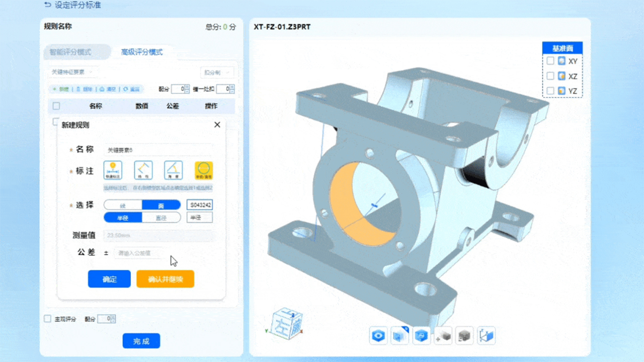Screen dimensions: 644x362
Task: Click the gray cube with plus icon
Action: [x=443, y=335]
